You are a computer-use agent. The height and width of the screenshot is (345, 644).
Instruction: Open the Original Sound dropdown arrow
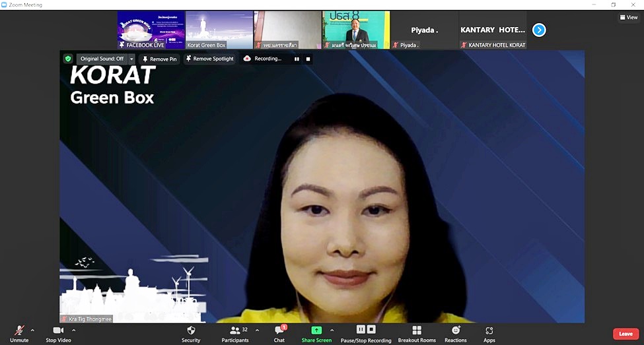point(131,59)
